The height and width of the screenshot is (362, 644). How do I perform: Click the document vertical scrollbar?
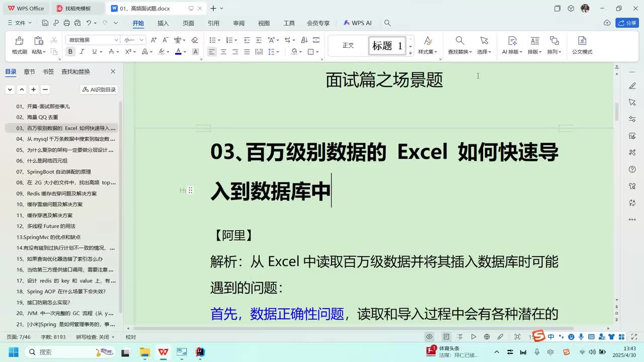(x=616, y=112)
